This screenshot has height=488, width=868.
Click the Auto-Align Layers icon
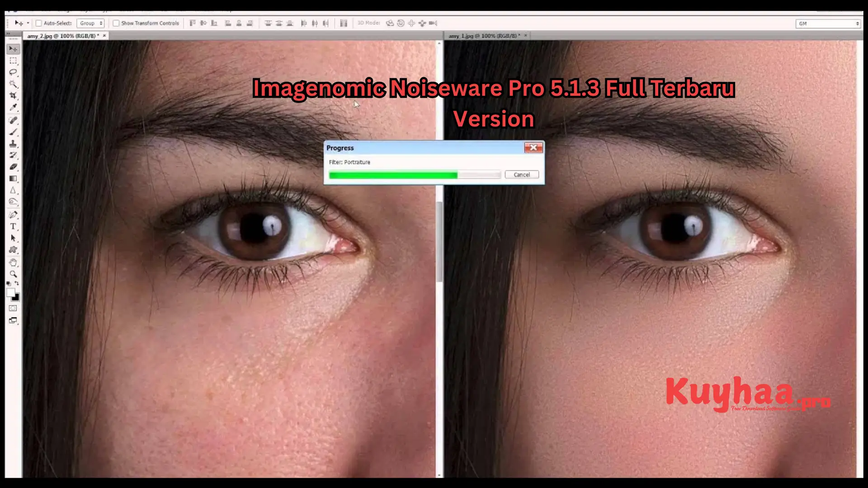pyautogui.click(x=344, y=23)
